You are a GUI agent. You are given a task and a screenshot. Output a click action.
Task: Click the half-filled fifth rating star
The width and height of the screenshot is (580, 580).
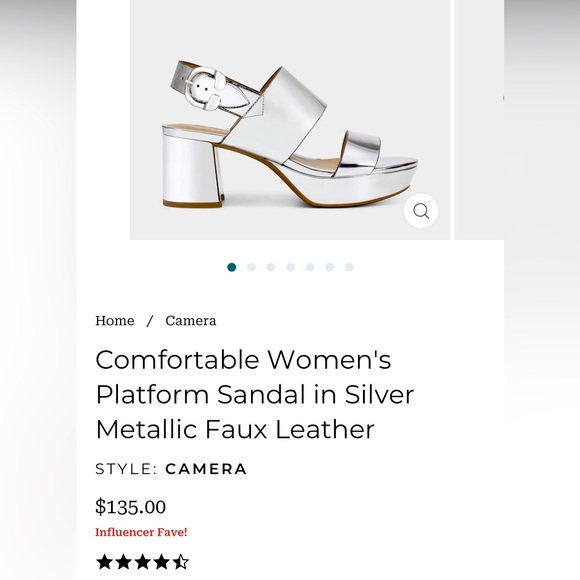click(x=181, y=562)
